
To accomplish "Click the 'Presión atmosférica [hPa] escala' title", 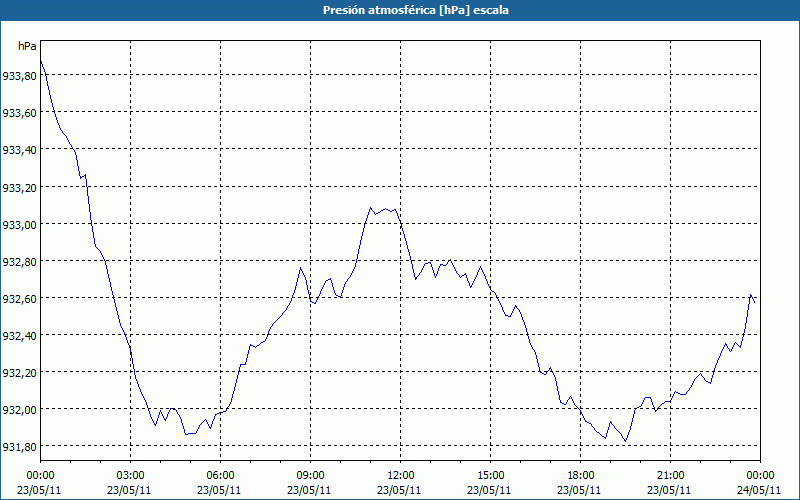I will click(x=415, y=10).
